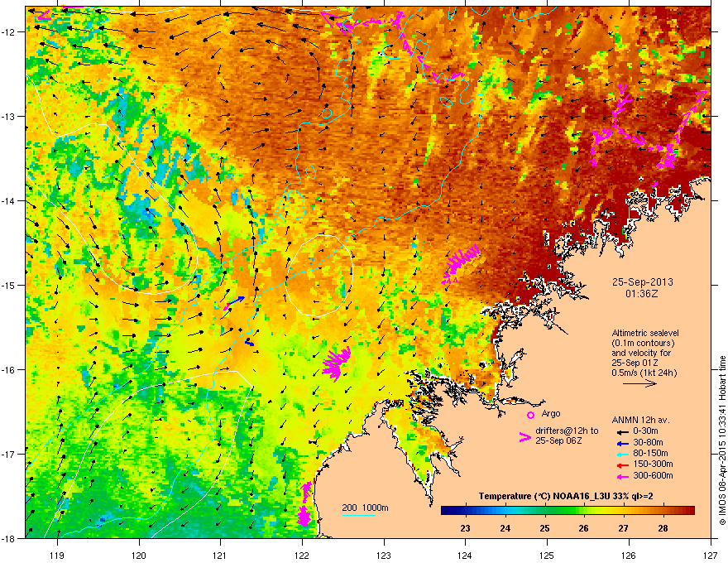Click the Temperature NOAA16_L3U colorbar title

(566, 496)
